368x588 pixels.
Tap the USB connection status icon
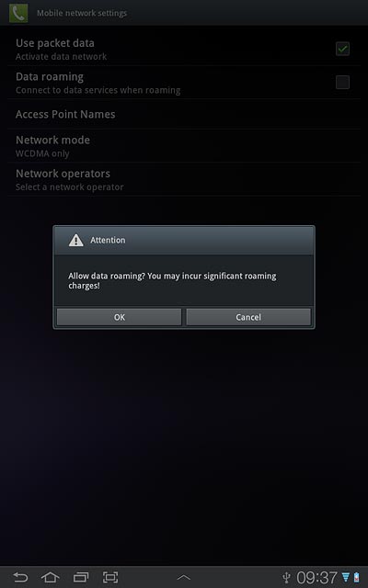coord(287,578)
